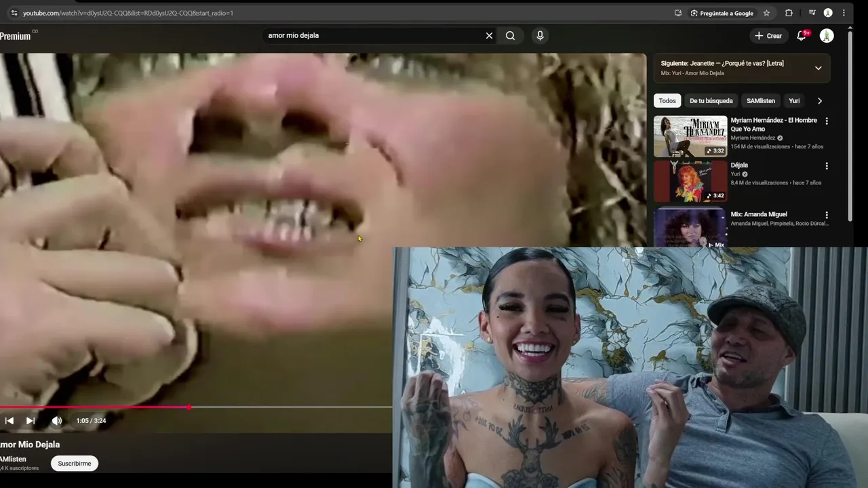Viewport: 868px width, 488px height.
Task: Open the browser extensions puzzle icon
Action: coord(789,13)
